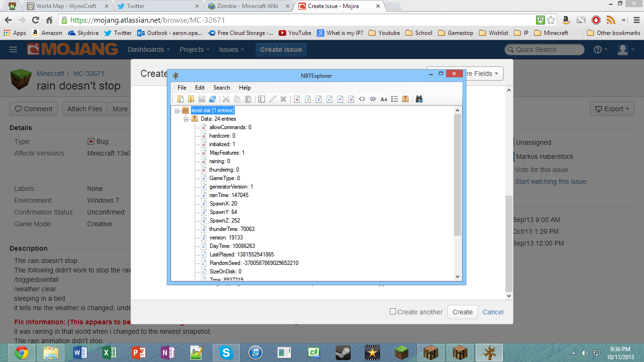The image size is (644, 362).
Task: Select the rainTime: 147045 tree entry
Action: point(229,195)
